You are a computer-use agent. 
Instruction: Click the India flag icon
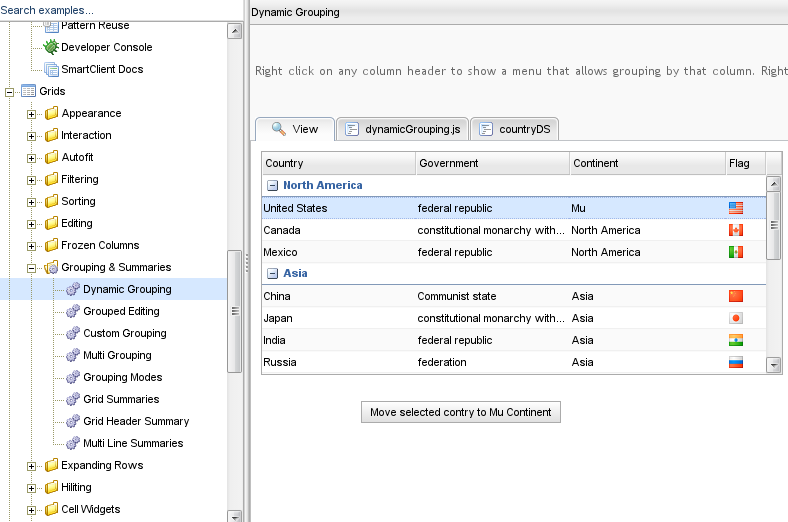point(736,340)
